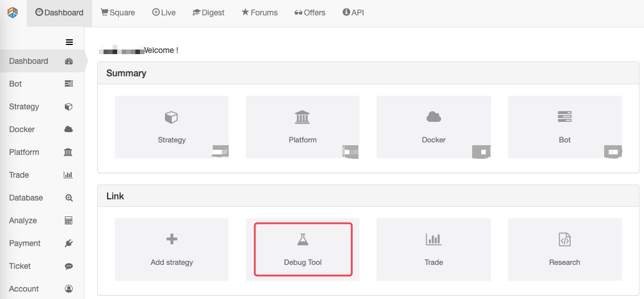Go to the API tab
644x299 pixels.
[353, 13]
